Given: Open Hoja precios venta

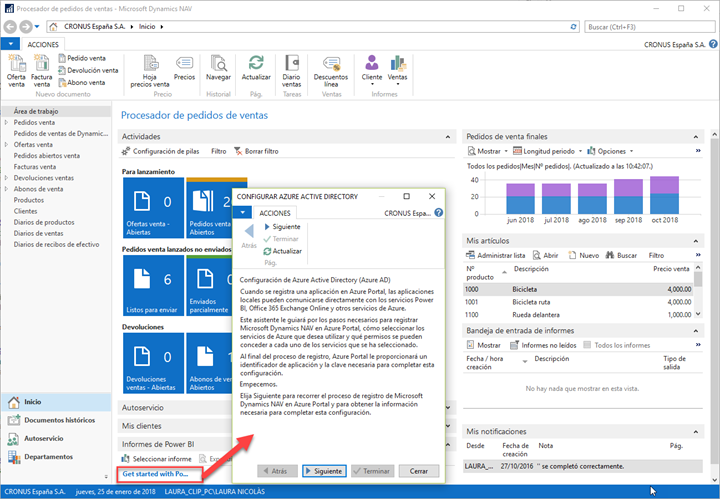Looking at the screenshot, I should [150, 70].
